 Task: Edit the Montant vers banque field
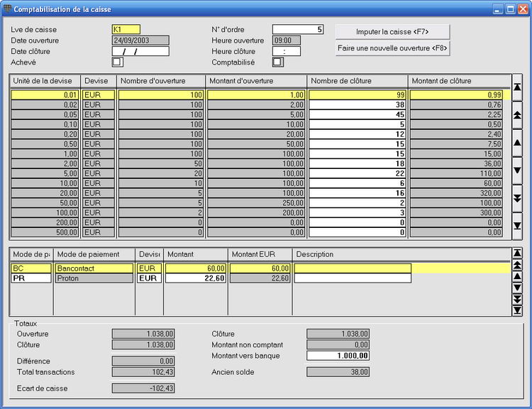pyautogui.click(x=338, y=356)
